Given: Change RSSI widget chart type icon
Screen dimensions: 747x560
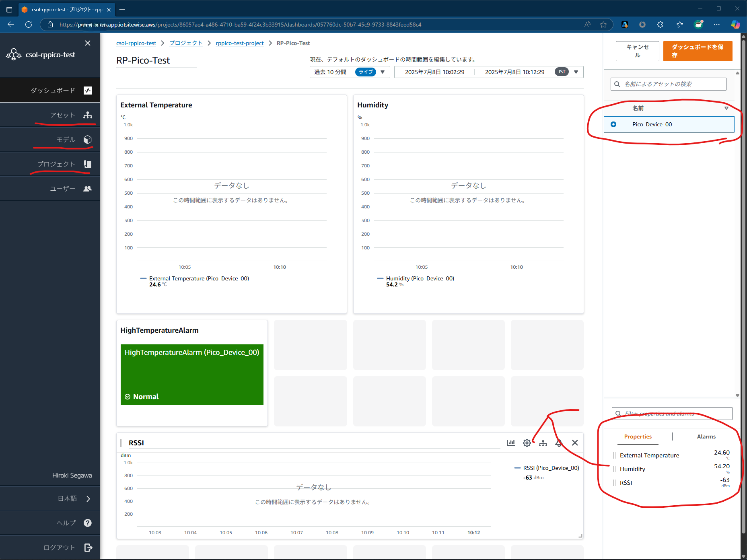Looking at the screenshot, I should pyautogui.click(x=510, y=443).
